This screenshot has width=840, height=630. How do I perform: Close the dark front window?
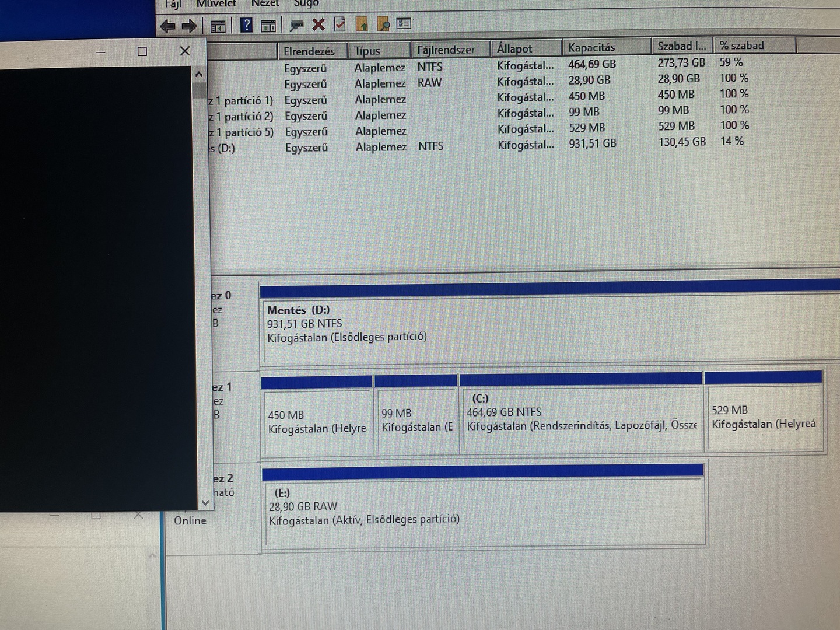(x=185, y=51)
